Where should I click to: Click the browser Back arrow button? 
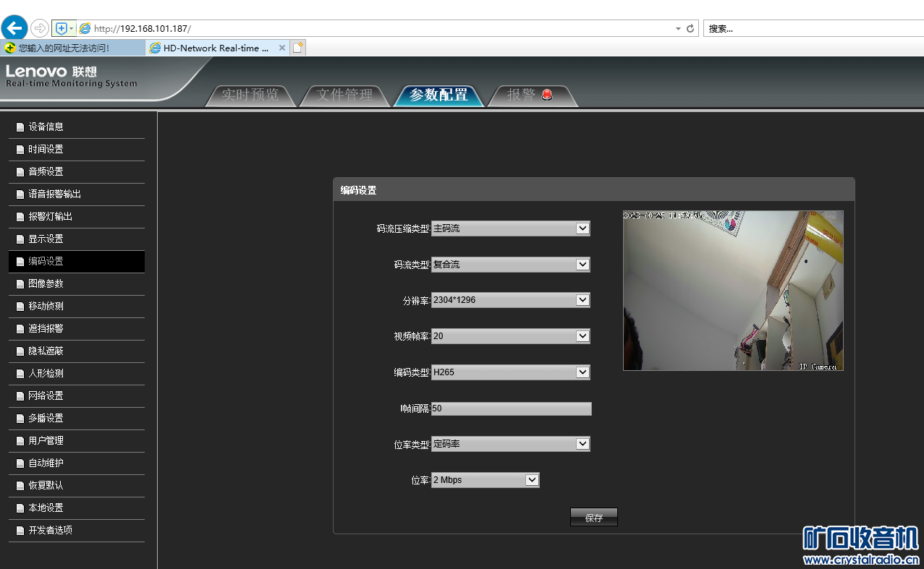pyautogui.click(x=14, y=28)
